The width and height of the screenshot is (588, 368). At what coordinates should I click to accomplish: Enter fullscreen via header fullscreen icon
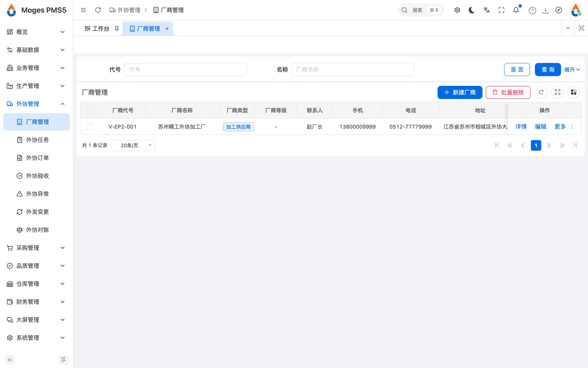(501, 10)
